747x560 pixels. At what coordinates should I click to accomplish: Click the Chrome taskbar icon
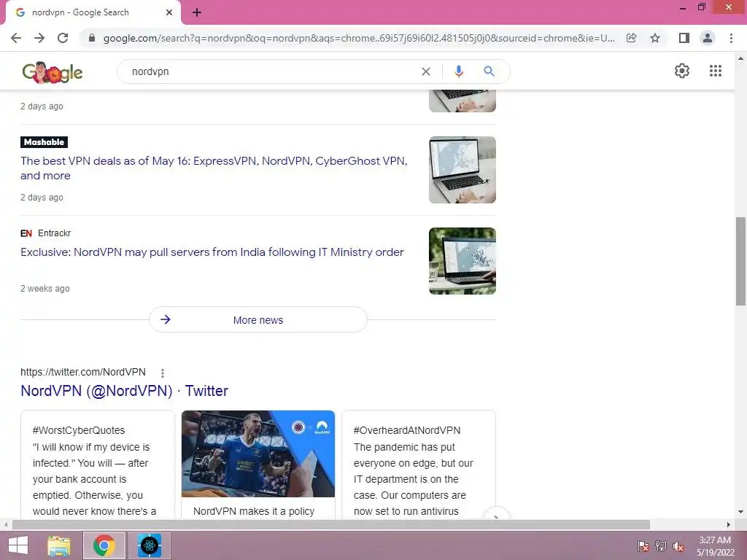(104, 545)
